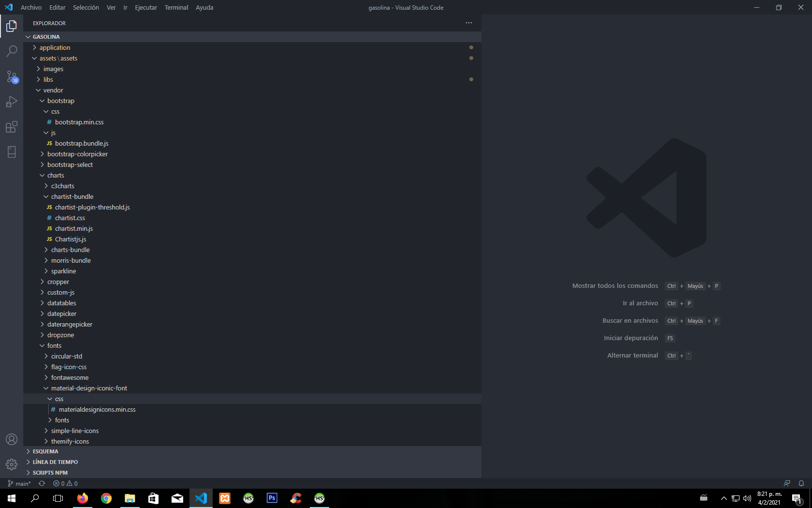Image resolution: width=812 pixels, height=508 pixels.
Task: Open the Run and Debug view
Action: click(x=12, y=102)
